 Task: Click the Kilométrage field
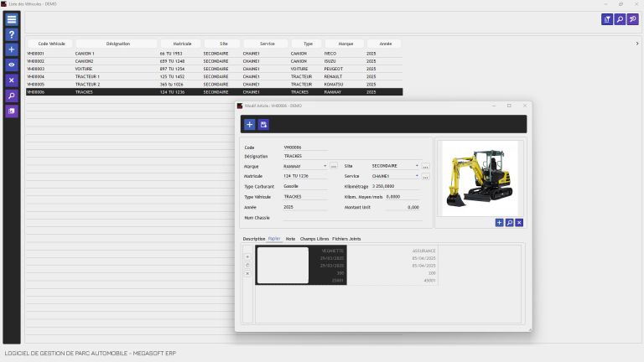tap(396, 186)
